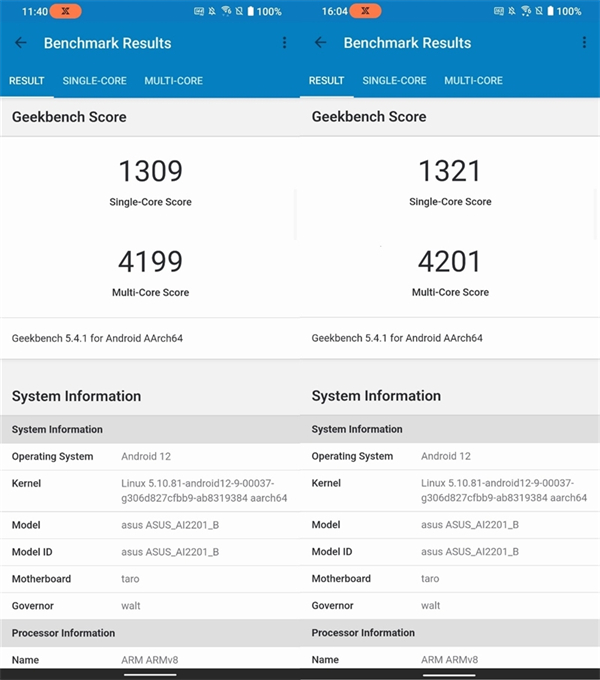
Task: Switch to MULTI-CORE tab on left screen
Action: [x=173, y=80]
